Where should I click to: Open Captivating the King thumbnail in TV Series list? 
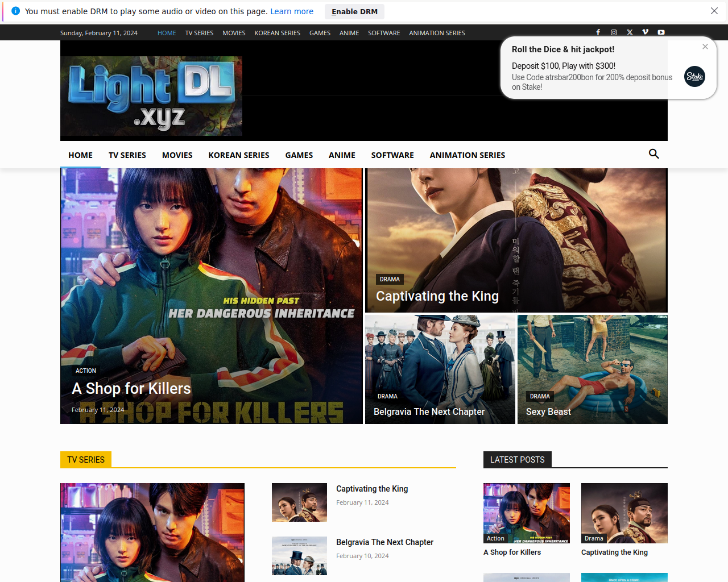tap(299, 502)
